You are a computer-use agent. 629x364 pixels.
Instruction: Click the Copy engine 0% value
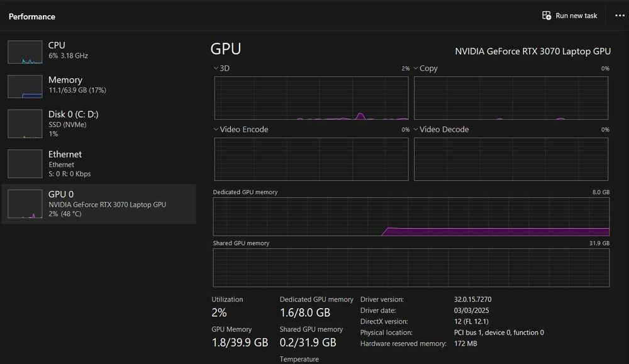605,69
